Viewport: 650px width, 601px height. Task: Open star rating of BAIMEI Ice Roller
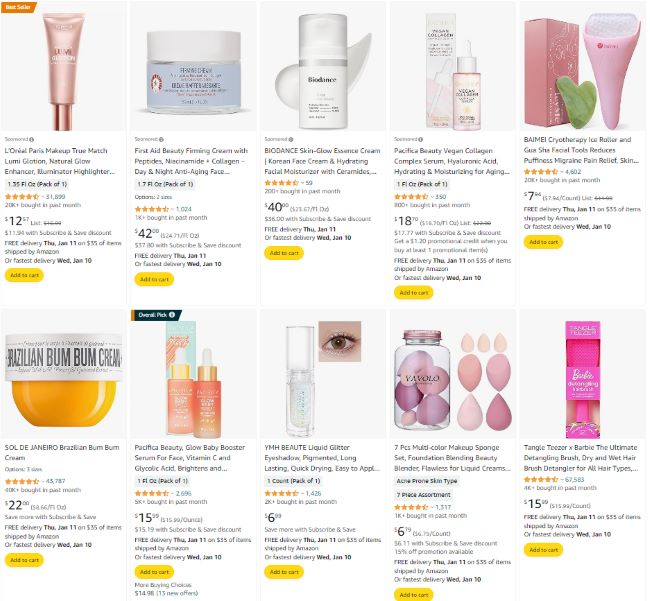[x=541, y=172]
